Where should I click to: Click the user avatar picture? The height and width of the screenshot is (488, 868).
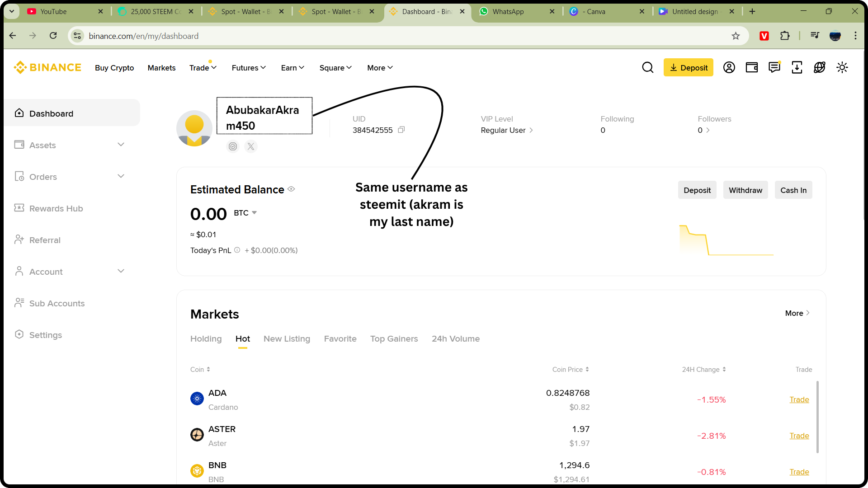click(194, 128)
